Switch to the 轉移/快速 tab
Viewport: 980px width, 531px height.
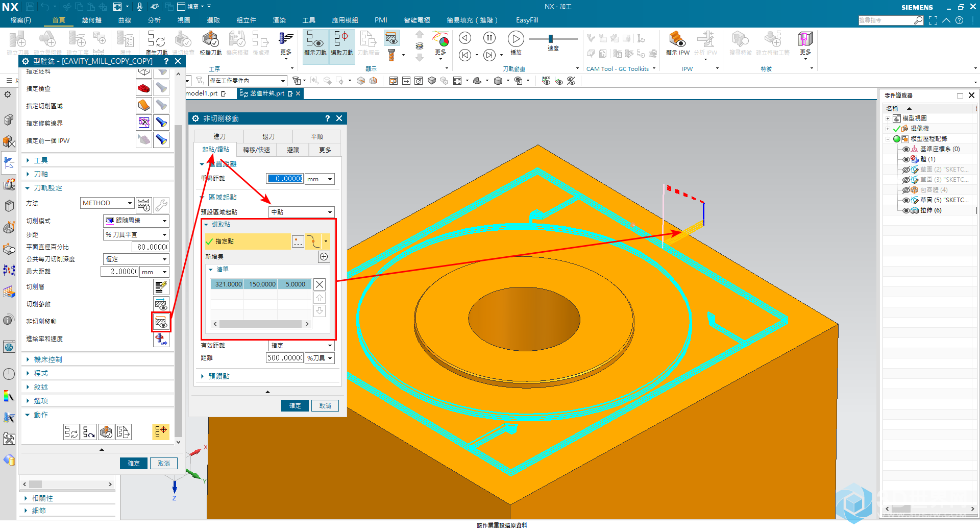pyautogui.click(x=256, y=150)
